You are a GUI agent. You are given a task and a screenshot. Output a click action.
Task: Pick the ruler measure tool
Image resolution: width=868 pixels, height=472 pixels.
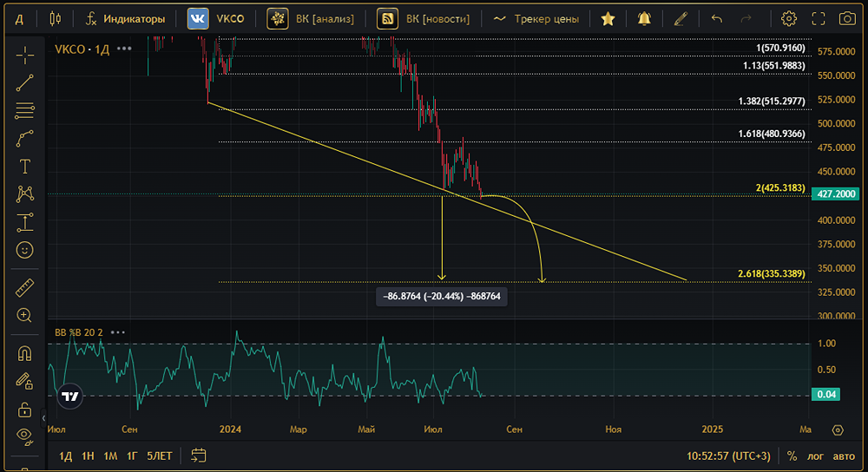point(25,288)
